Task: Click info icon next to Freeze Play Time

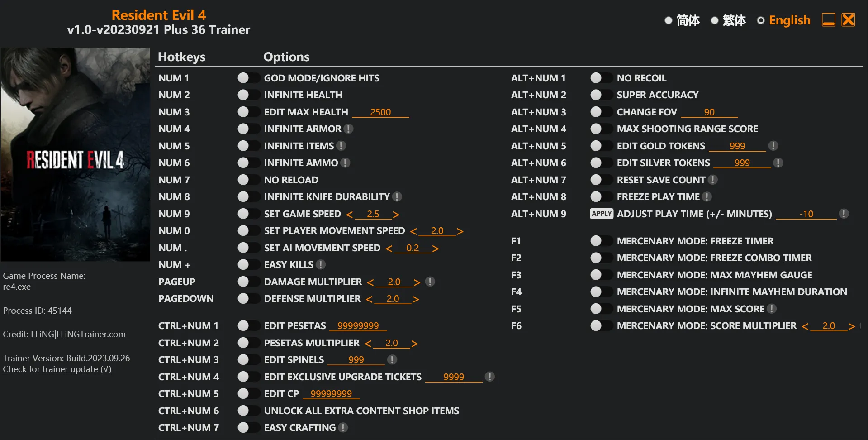Action: (x=707, y=197)
